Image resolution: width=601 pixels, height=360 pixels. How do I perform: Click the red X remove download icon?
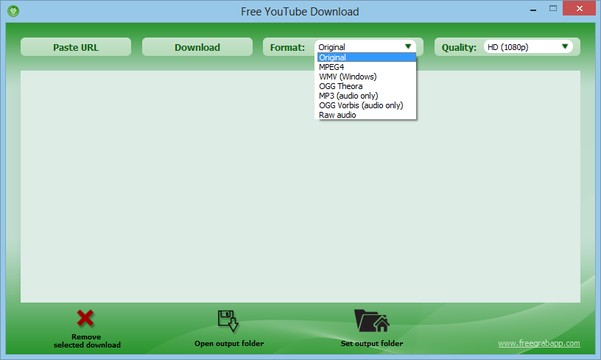[85, 318]
